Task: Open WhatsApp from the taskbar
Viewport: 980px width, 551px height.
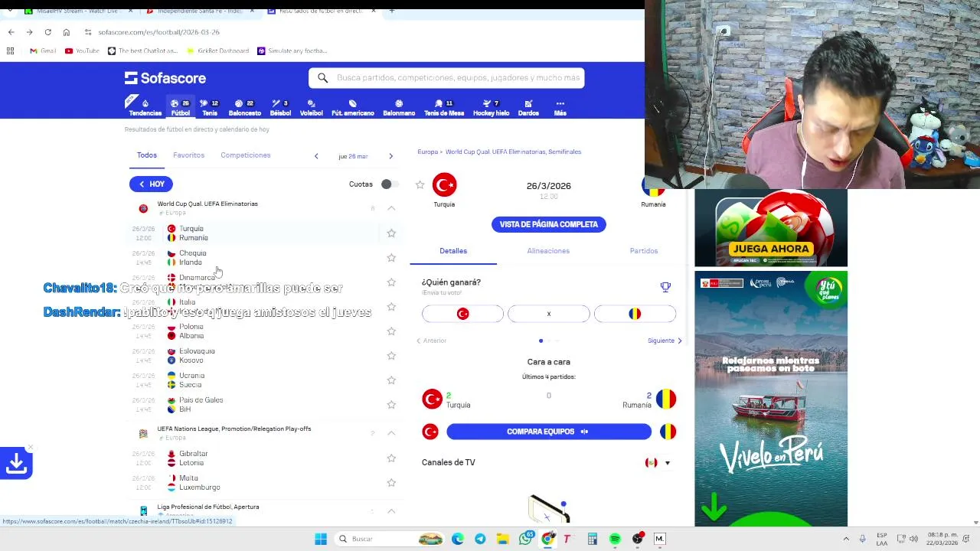Action: click(525, 539)
